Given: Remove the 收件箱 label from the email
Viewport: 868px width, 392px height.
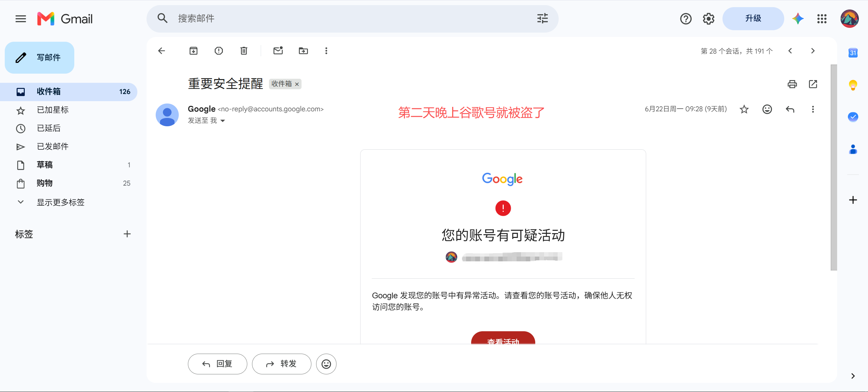Looking at the screenshot, I should 297,84.
